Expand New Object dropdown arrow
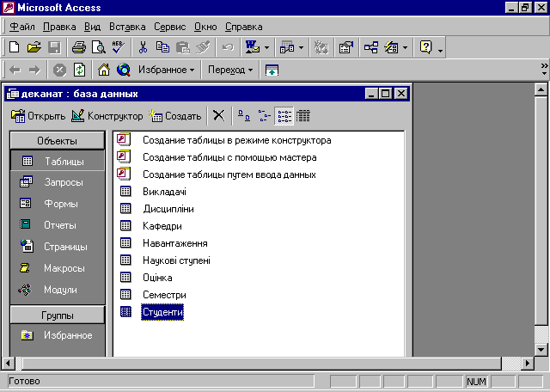Viewport: 550px width, 392px height. (x=405, y=48)
